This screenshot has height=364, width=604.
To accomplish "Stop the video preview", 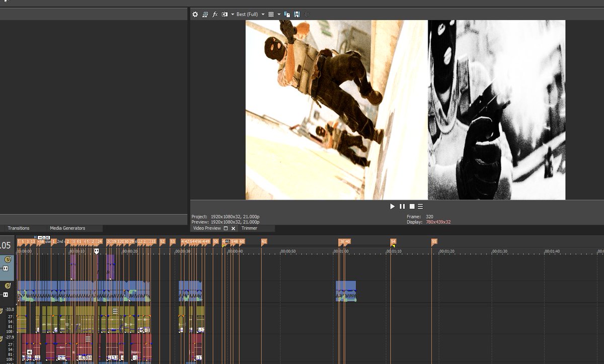I will pyautogui.click(x=412, y=206).
